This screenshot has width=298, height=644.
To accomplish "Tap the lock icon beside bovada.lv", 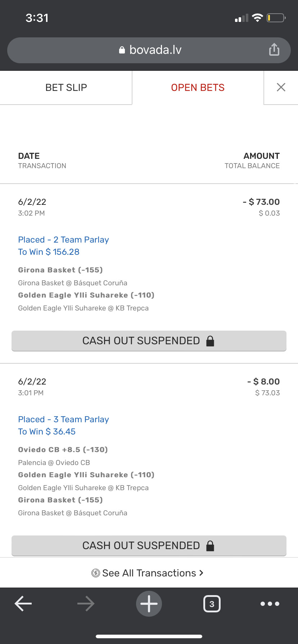I will click(x=122, y=50).
